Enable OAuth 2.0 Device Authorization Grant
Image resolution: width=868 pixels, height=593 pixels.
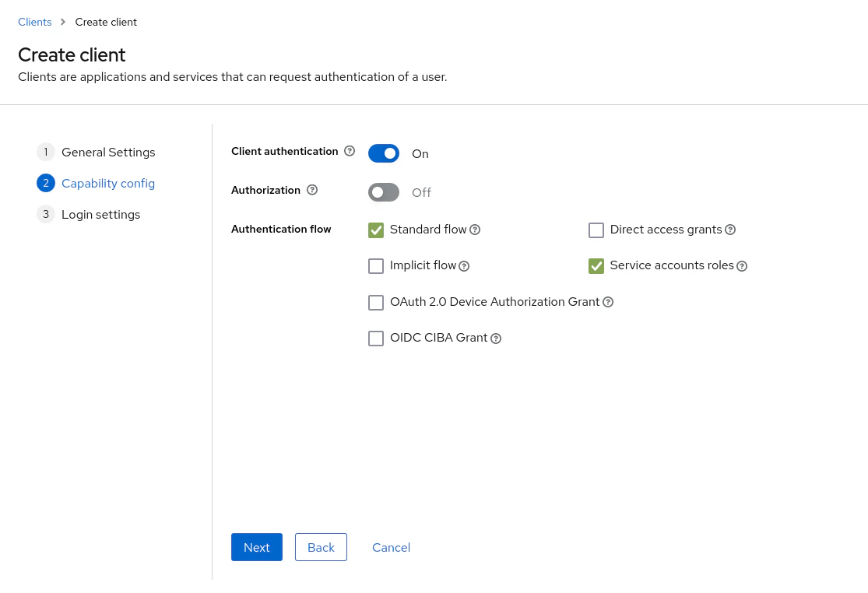376,303
